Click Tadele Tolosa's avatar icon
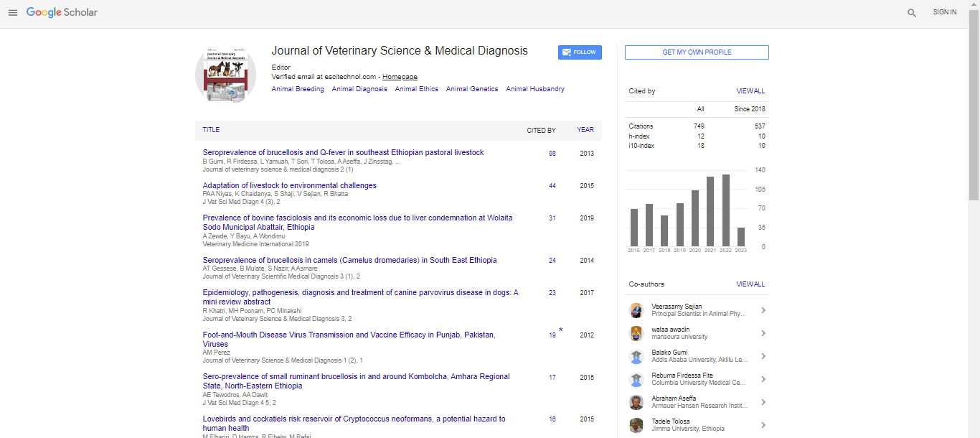Viewport: 980px width, 438px height. click(x=636, y=425)
